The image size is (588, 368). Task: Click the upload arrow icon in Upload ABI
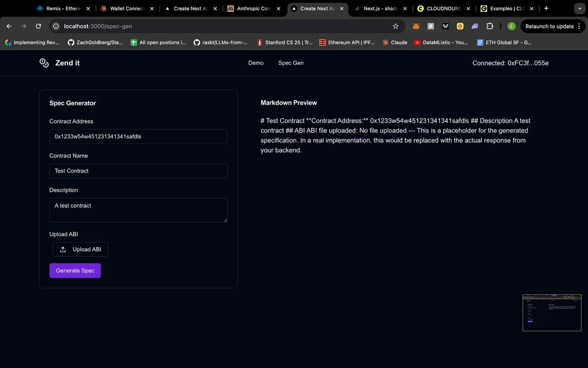63,249
